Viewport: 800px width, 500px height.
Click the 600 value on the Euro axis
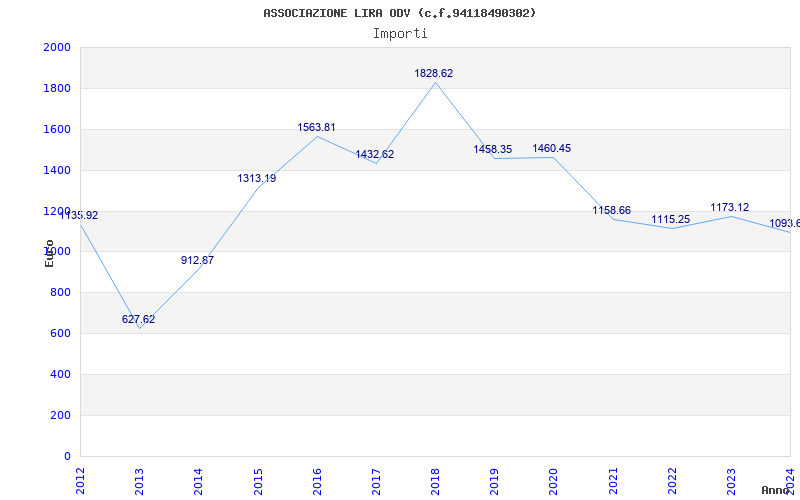click(x=61, y=333)
